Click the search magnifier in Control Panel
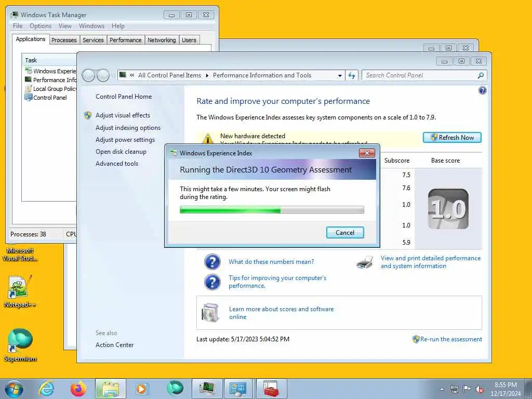This screenshot has height=399, width=532. coord(481,75)
